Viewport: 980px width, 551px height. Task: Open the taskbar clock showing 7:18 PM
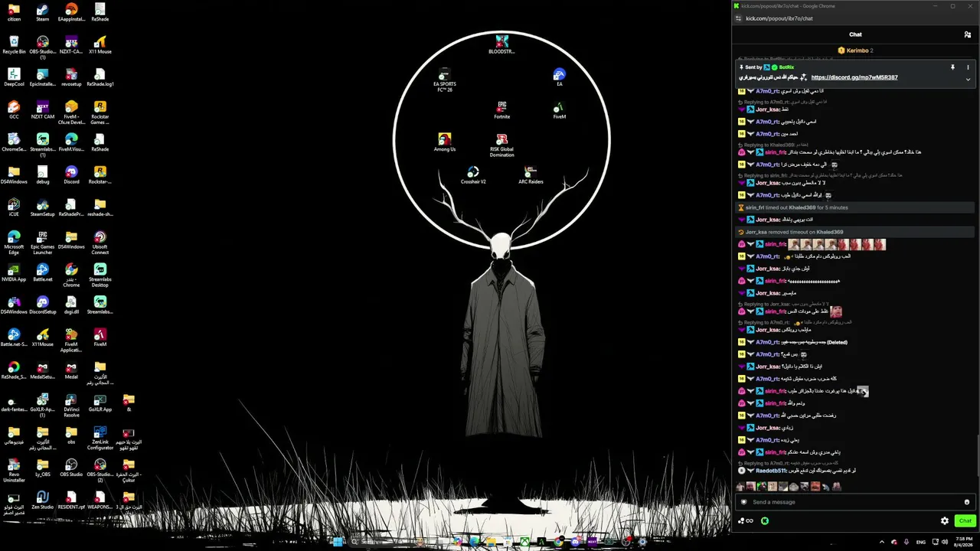(965, 542)
